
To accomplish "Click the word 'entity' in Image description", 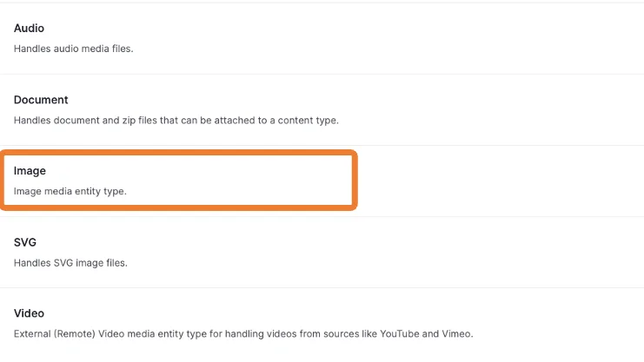I will point(85,191).
